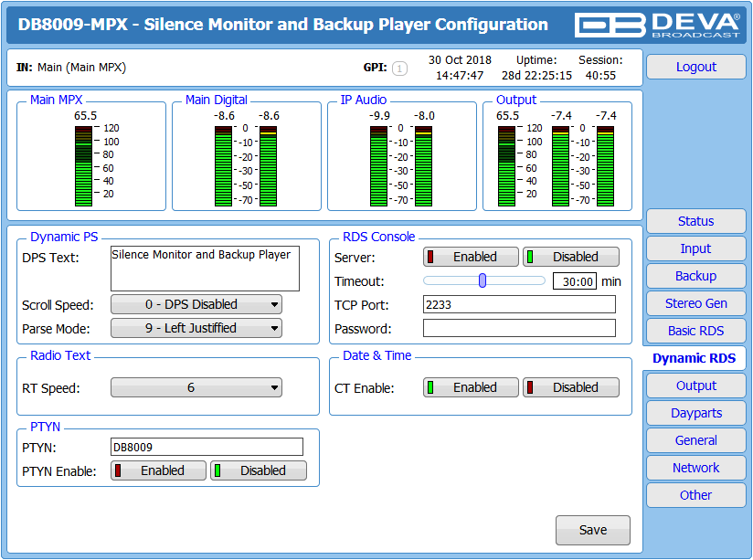Set PTYN Enable to Disabled
The width and height of the screenshot is (753, 560).
point(259,470)
